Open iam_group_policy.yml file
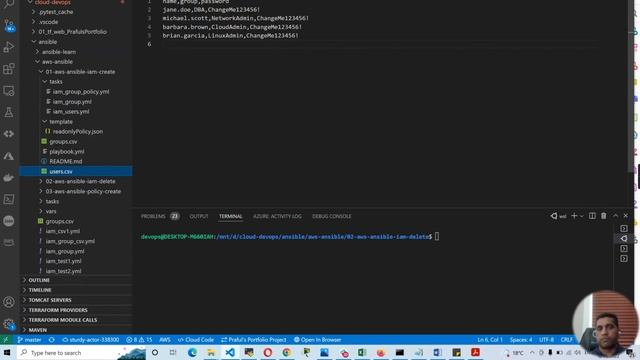The height and width of the screenshot is (360, 640). 80,91
